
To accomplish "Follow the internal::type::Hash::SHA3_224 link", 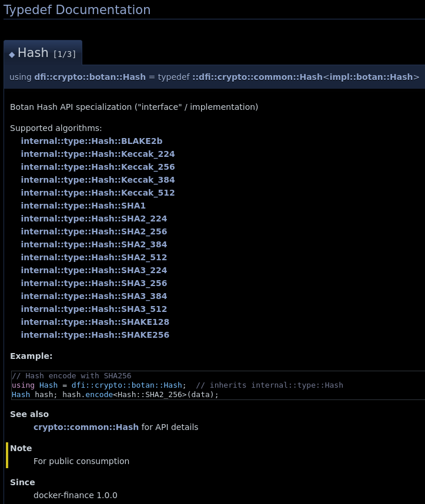I will point(93,270).
